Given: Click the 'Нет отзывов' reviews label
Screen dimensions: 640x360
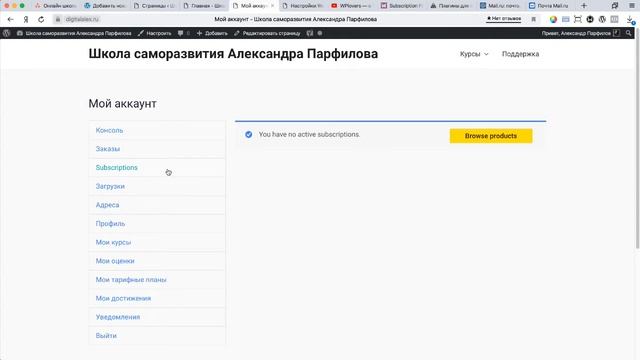Looking at the screenshot, I should click(504, 19).
